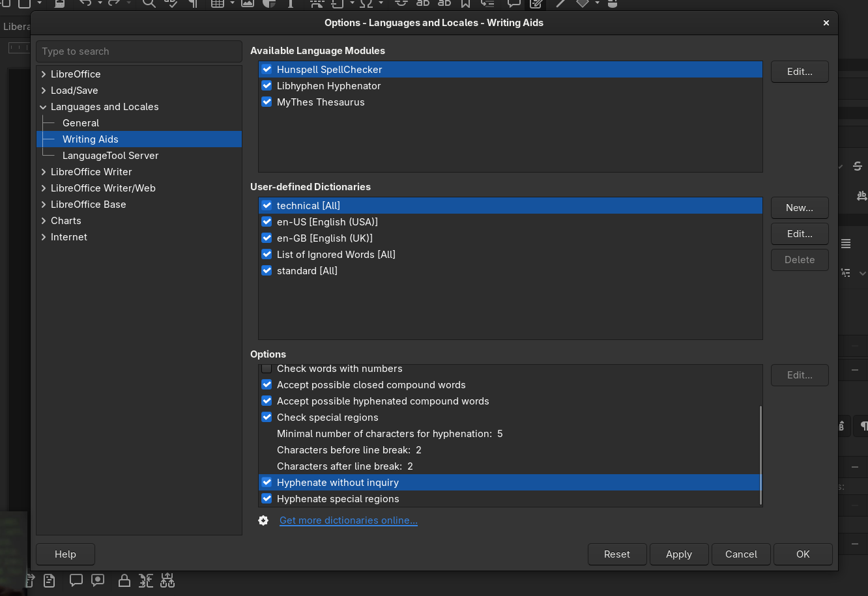Expand the Internet category
868x596 pixels.
click(x=43, y=237)
